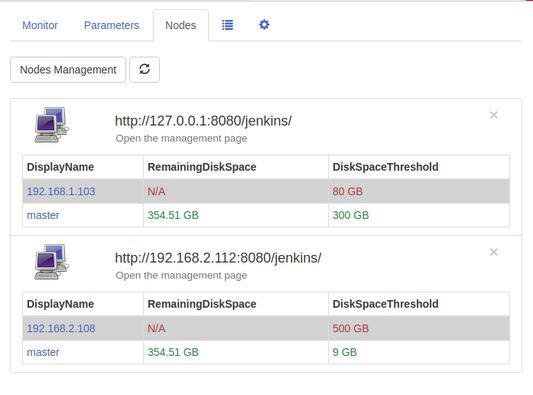Open the management page for 127.0.0.1
This screenshot has height=395, width=533.
point(181,138)
